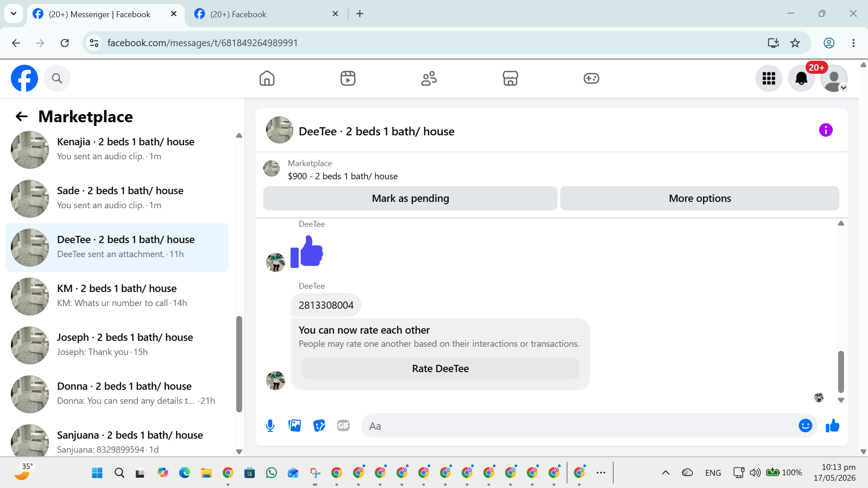Open the Facebook menu grid icon
The height and width of the screenshot is (488, 868).
click(769, 78)
